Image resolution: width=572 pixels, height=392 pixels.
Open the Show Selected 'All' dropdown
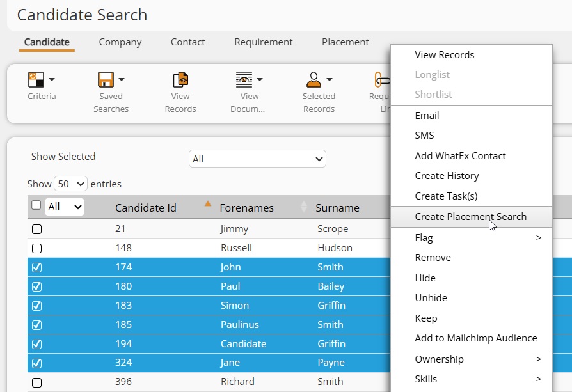click(x=257, y=159)
